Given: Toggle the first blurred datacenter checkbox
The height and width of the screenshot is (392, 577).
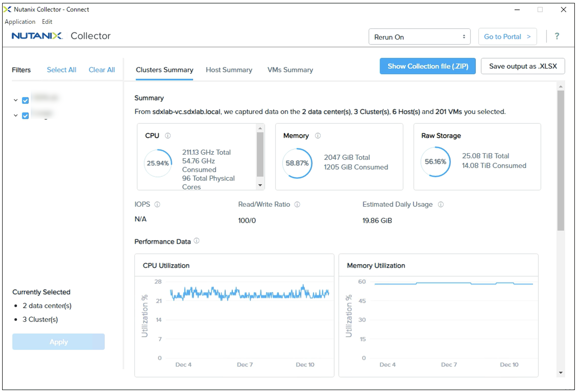Looking at the screenshot, I should tap(25, 100).
